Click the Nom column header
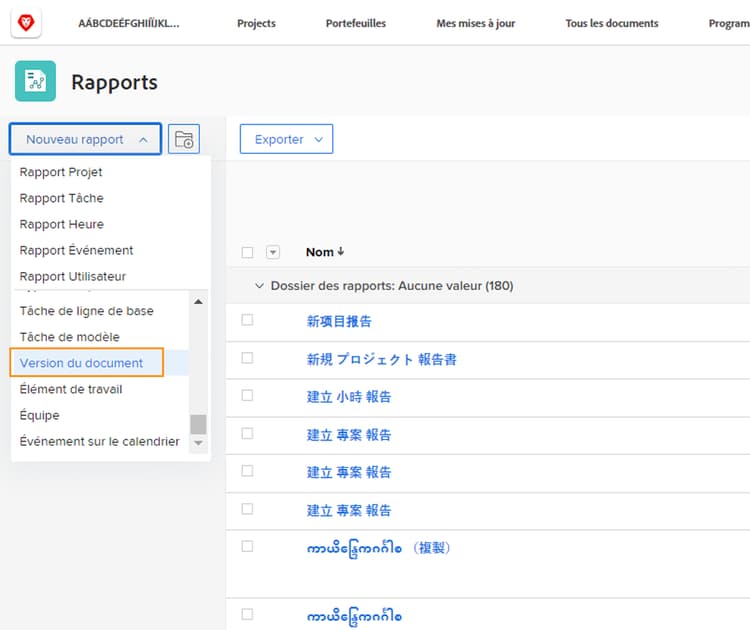Viewport: 750px width, 630px height. (x=320, y=252)
